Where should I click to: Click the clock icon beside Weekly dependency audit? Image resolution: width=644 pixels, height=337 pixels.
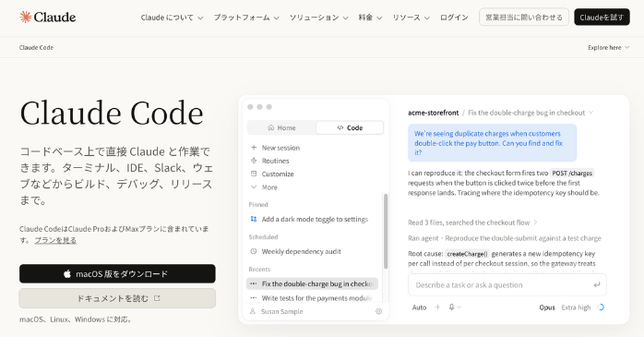pyautogui.click(x=254, y=251)
